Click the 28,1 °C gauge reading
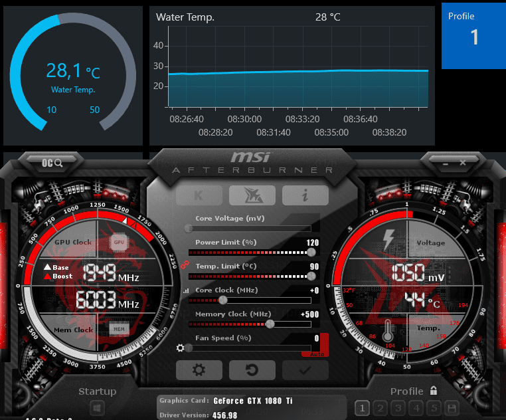506x420 pixels. (x=73, y=70)
